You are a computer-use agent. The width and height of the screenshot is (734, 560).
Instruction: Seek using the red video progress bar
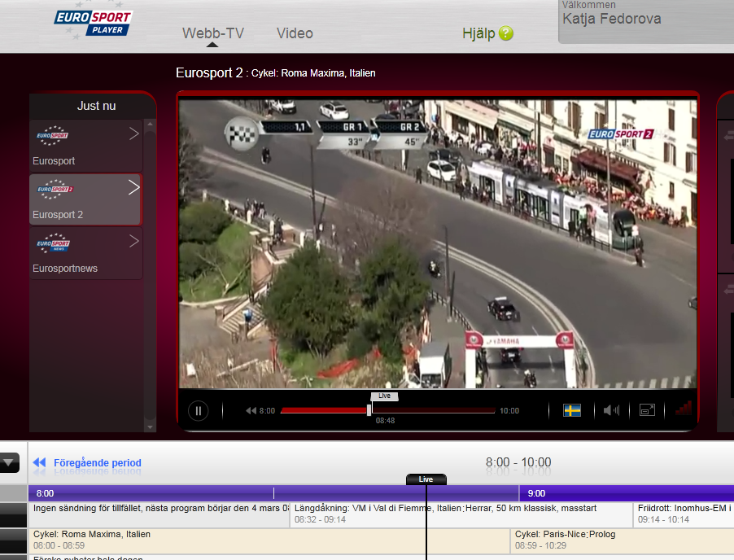[x=387, y=410]
